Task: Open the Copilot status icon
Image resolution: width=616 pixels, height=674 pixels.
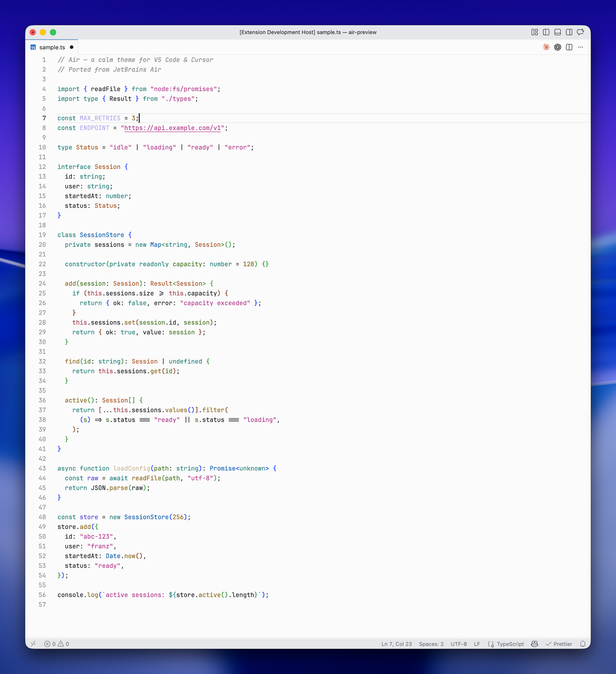Action: tap(534, 644)
